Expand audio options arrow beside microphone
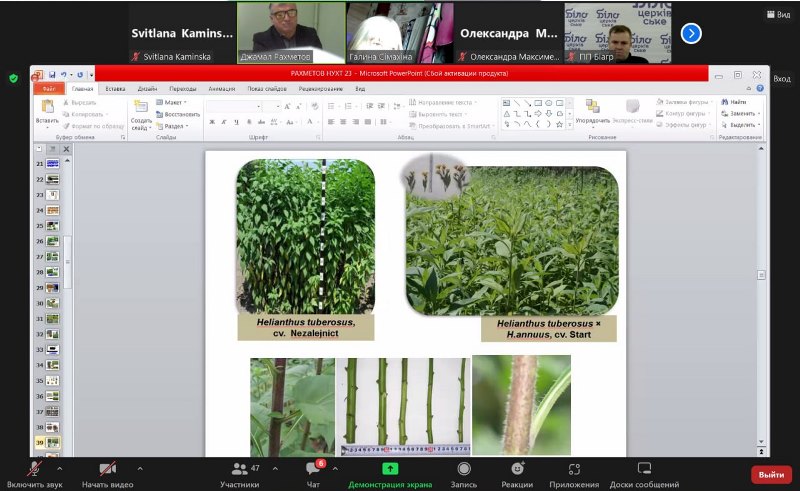 [x=59, y=468]
